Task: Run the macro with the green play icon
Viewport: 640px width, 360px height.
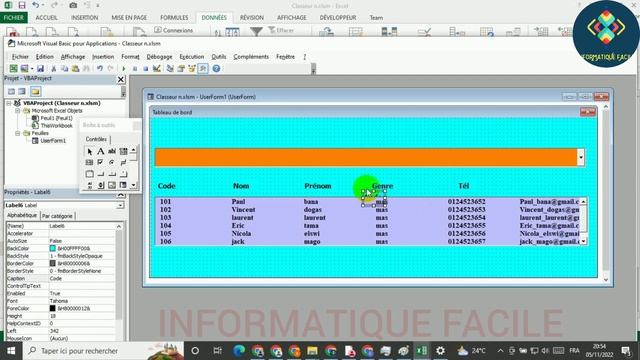Action: click(124, 69)
